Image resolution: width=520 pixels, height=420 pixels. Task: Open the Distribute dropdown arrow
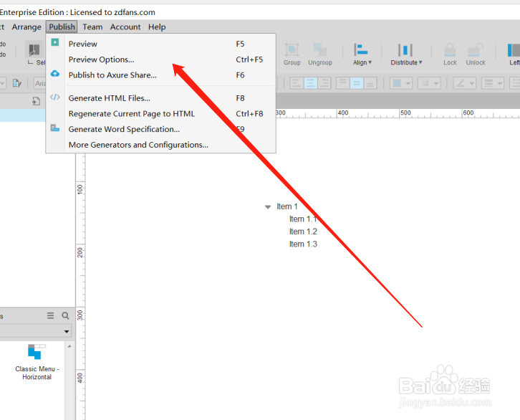[420, 62]
